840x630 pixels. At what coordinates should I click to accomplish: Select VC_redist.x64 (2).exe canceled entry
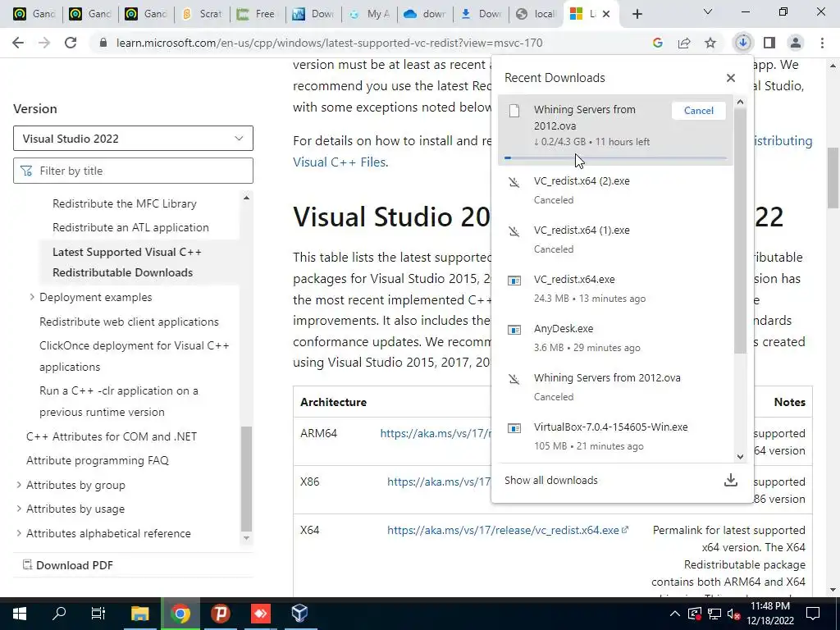coord(615,189)
